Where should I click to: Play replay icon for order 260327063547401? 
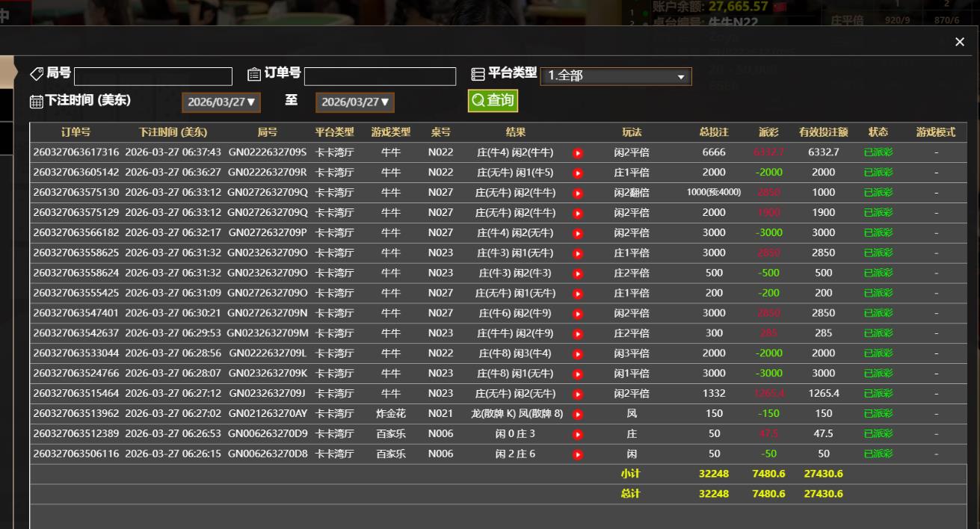577,314
